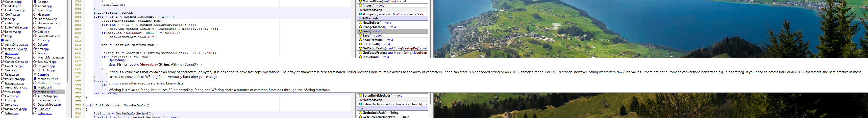Click the header icon beside Assist.h

pos(2,40)
